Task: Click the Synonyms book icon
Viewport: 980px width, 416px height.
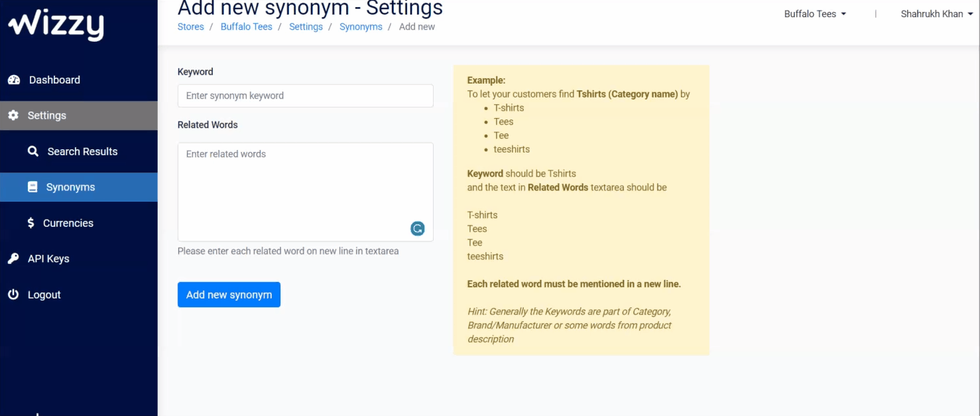Action: [x=32, y=187]
